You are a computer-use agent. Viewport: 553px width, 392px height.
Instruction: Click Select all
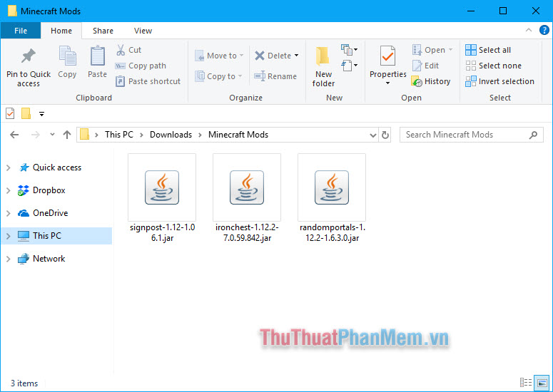point(488,50)
